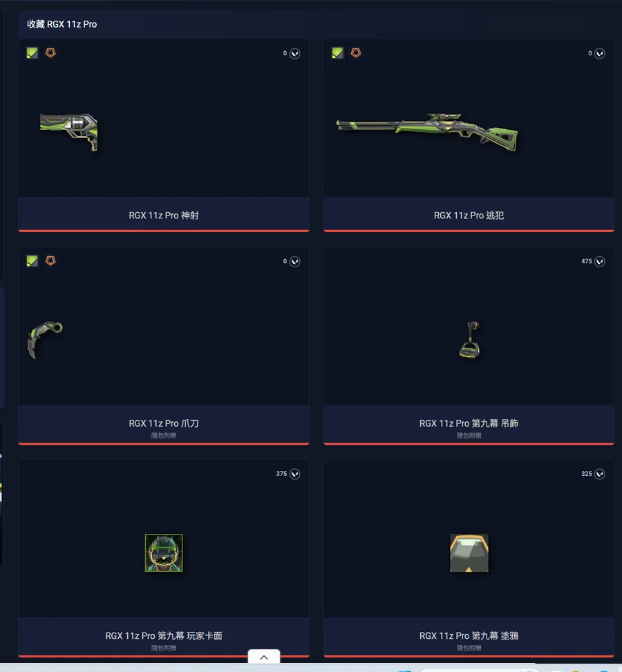
Task: Click orange upgrade level icon on 爪刀 card
Action: (x=50, y=260)
